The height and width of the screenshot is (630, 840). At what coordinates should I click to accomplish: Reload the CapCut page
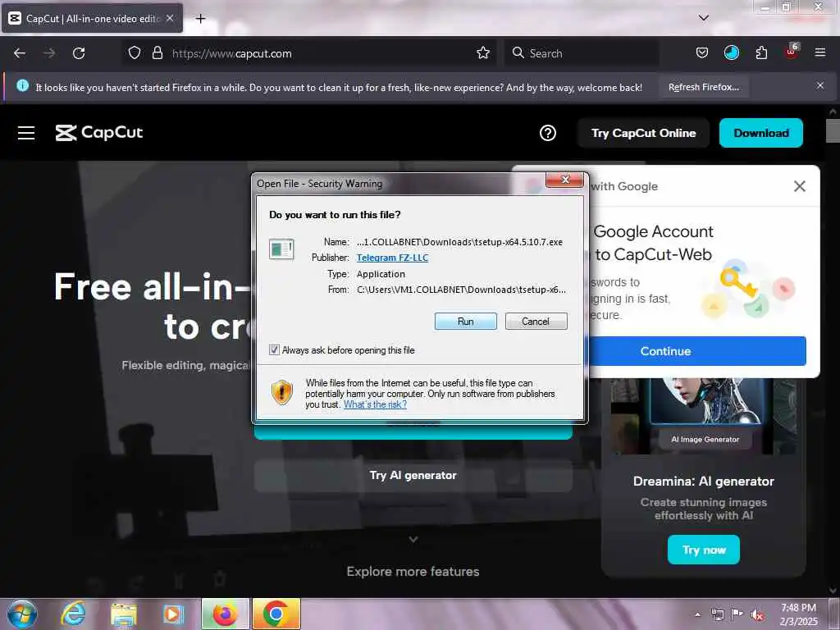click(x=79, y=53)
